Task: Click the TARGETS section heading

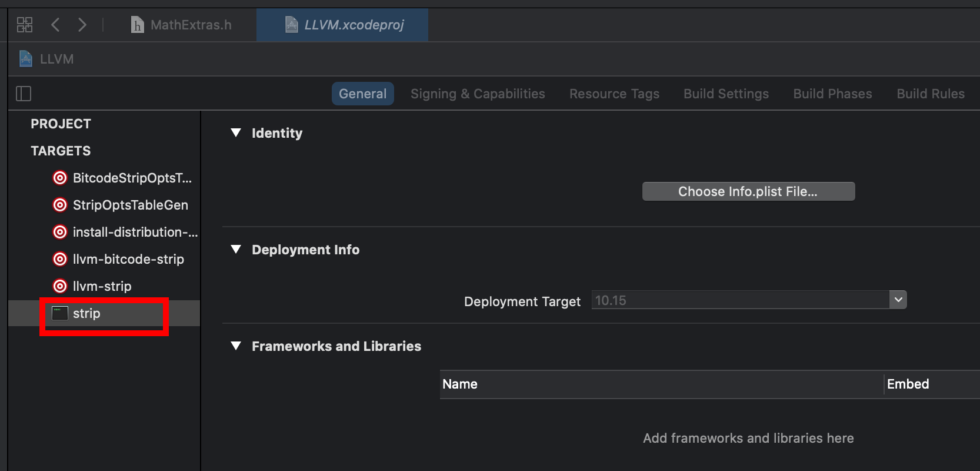Action: pos(61,151)
